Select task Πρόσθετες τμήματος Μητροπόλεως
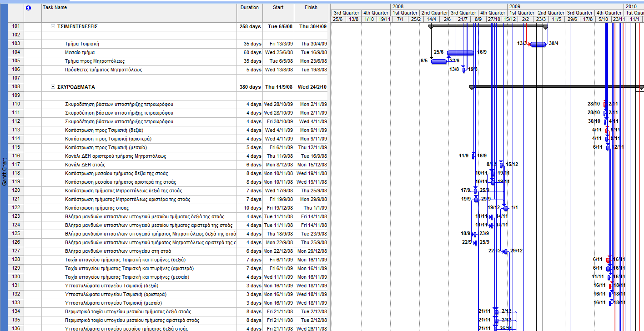 (103, 70)
